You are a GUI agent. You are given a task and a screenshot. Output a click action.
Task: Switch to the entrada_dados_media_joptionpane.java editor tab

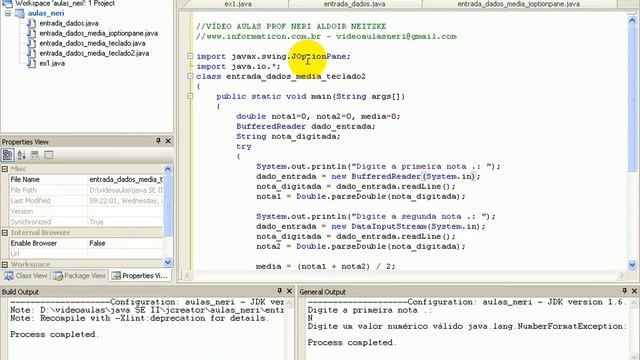[x=518, y=4]
